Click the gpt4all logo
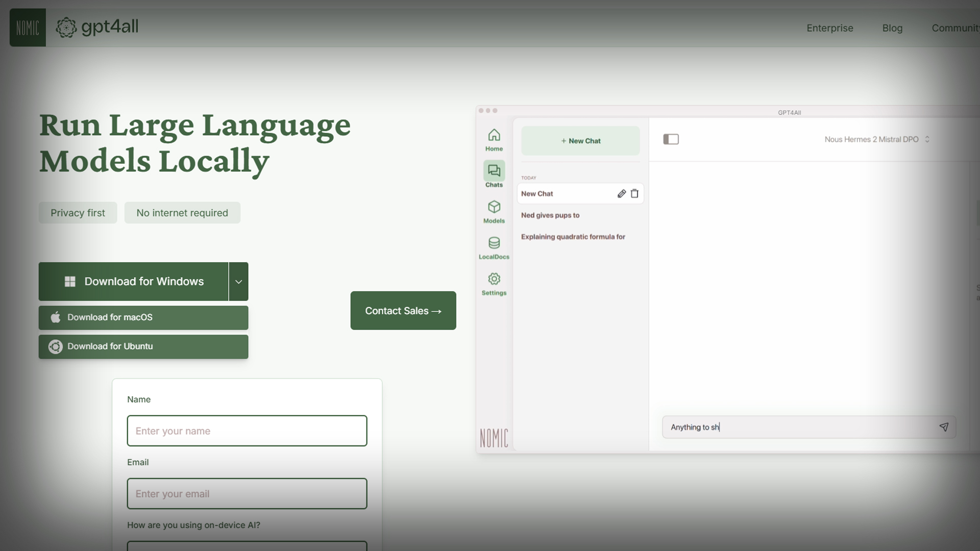The width and height of the screenshot is (980, 551). coord(97,27)
